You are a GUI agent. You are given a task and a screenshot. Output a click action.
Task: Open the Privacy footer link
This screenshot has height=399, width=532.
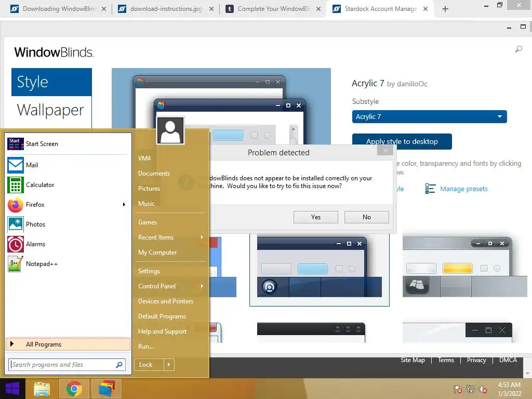(476, 360)
